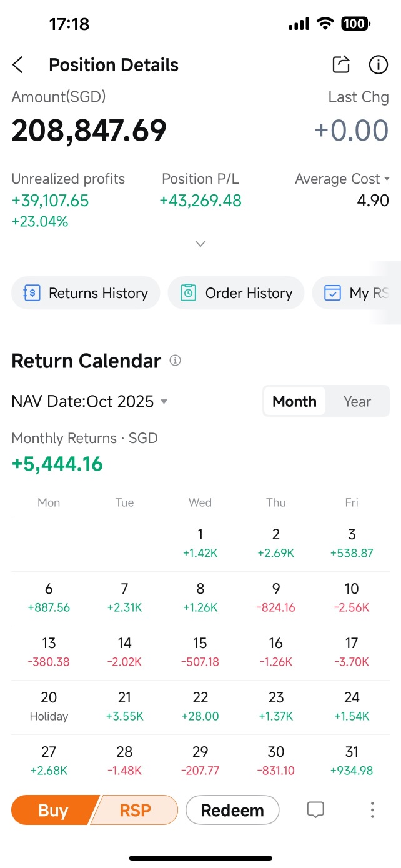Tap the orange Buy button
401x868 pixels.
(x=54, y=811)
